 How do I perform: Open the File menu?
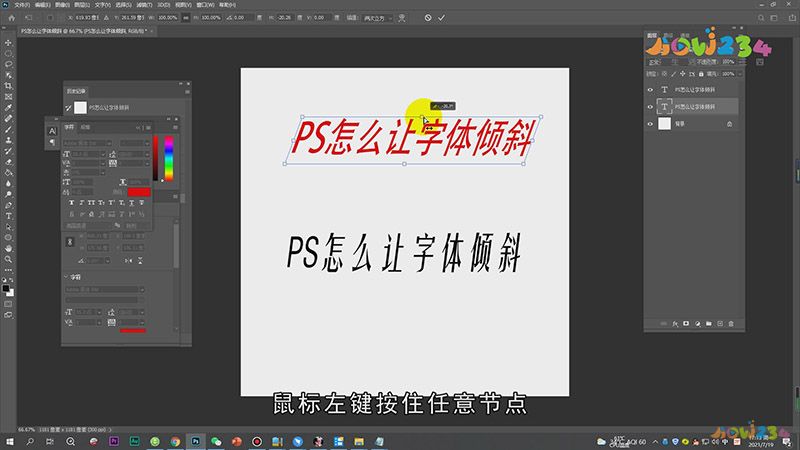[x=21, y=5]
